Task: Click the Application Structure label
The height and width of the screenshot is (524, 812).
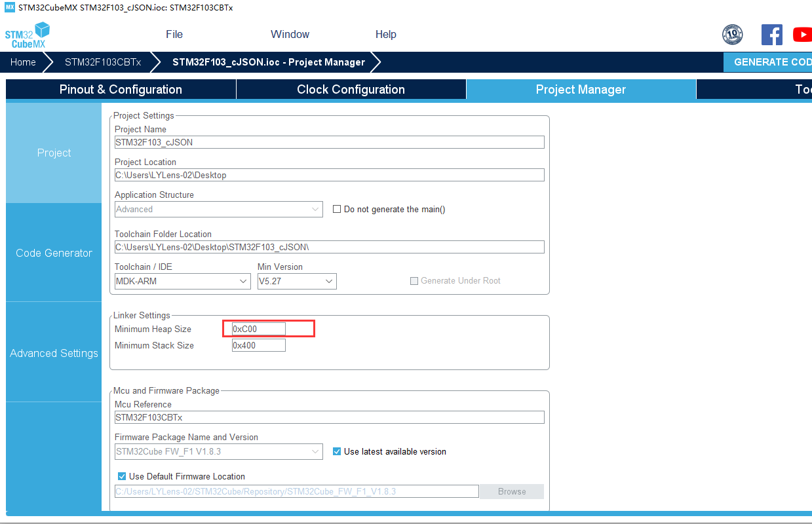Action: pos(154,195)
